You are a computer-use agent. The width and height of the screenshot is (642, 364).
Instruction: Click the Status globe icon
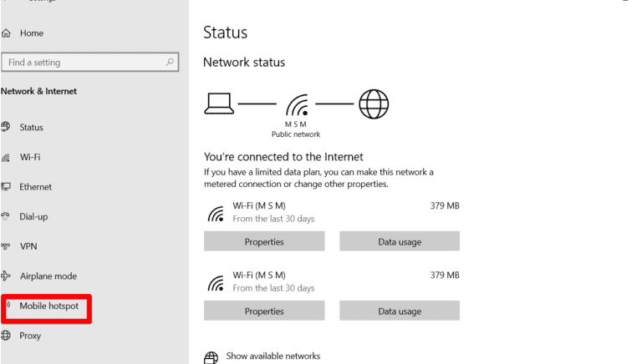pyautogui.click(x=6, y=127)
